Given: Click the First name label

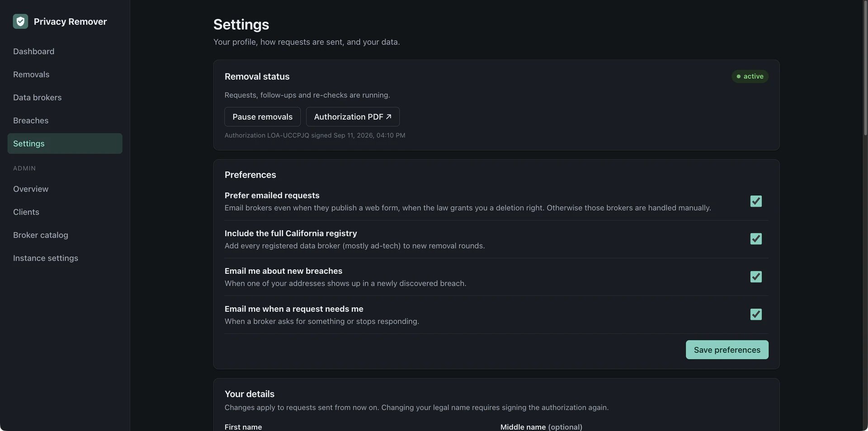Looking at the screenshot, I should pyautogui.click(x=243, y=427).
